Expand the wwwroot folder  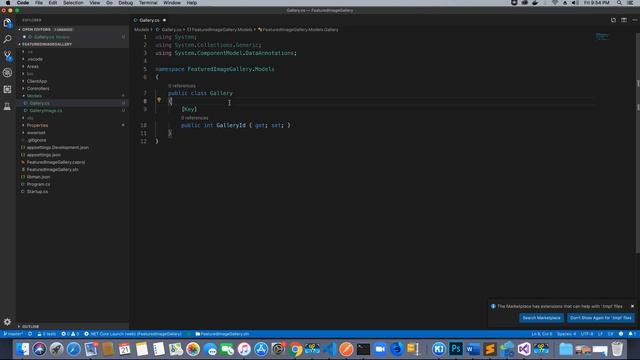coord(36,133)
